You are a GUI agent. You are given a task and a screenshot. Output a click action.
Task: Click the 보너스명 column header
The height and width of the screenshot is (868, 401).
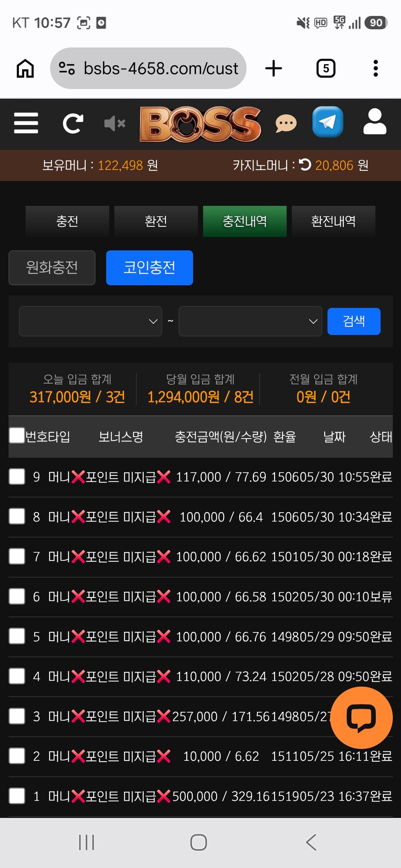[x=121, y=436]
